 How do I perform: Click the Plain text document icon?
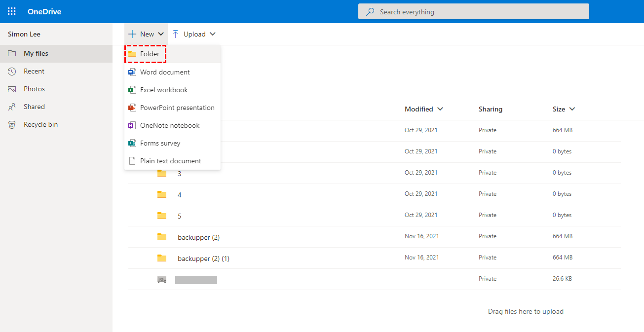coord(132,161)
